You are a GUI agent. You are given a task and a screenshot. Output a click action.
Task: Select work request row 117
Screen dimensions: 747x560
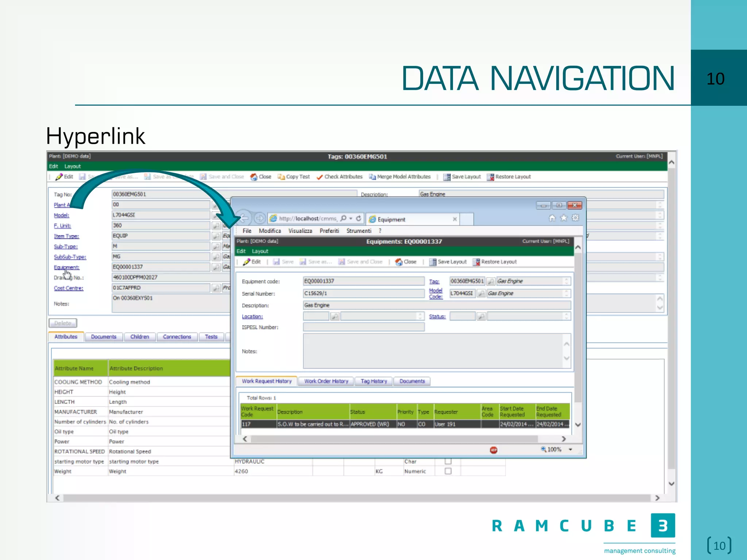405,424
